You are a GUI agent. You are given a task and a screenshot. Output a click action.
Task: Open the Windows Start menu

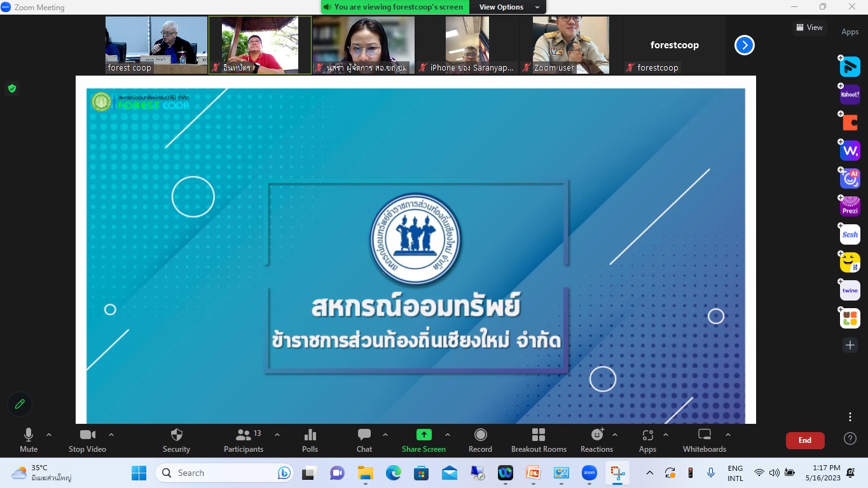click(x=139, y=473)
